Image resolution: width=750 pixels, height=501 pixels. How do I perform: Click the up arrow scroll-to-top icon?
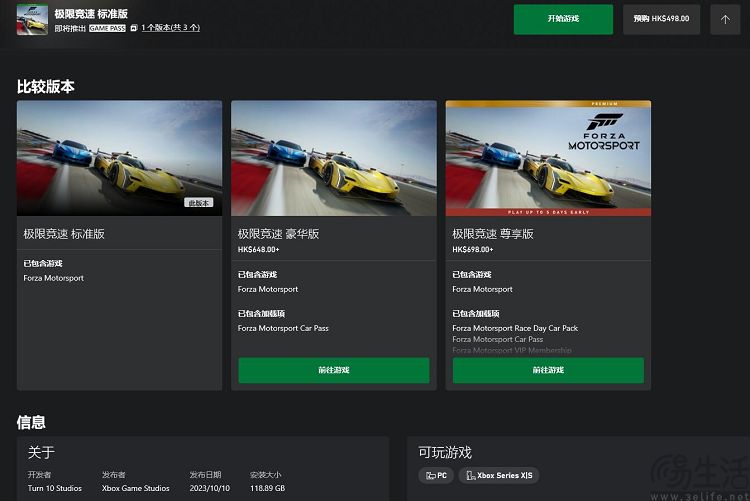point(725,19)
